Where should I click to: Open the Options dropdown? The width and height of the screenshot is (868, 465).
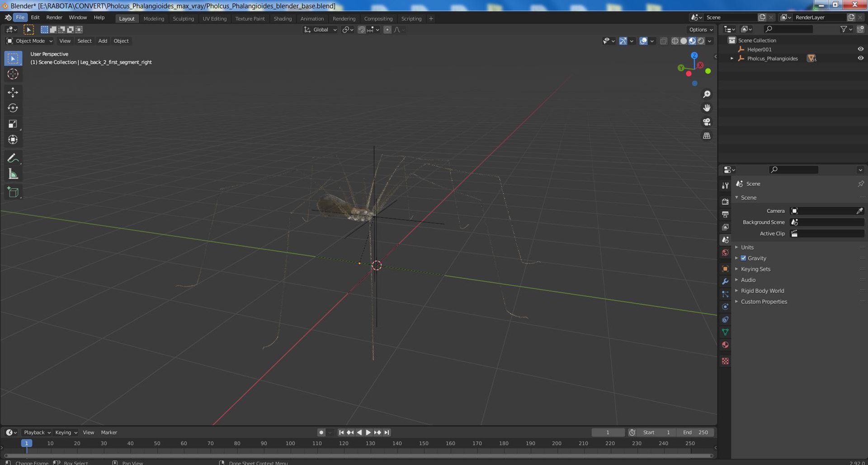point(700,30)
